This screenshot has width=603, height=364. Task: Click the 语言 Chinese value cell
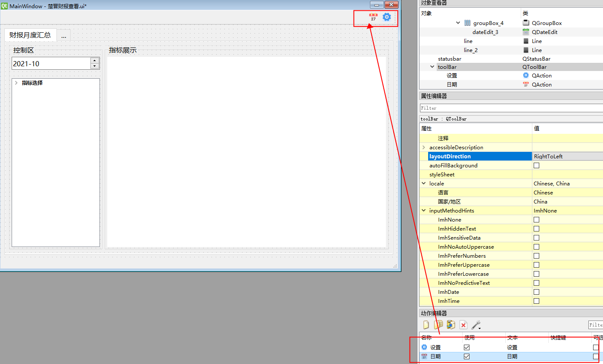567,192
